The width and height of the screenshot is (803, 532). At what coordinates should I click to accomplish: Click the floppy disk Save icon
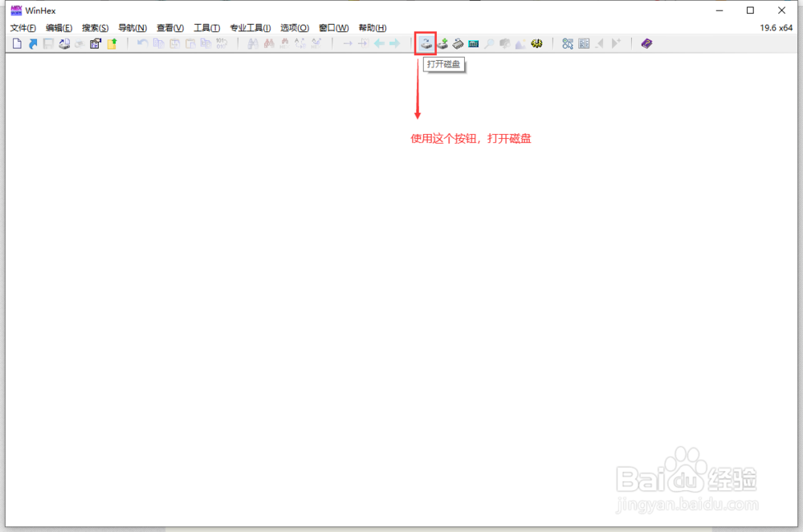pyautogui.click(x=48, y=44)
